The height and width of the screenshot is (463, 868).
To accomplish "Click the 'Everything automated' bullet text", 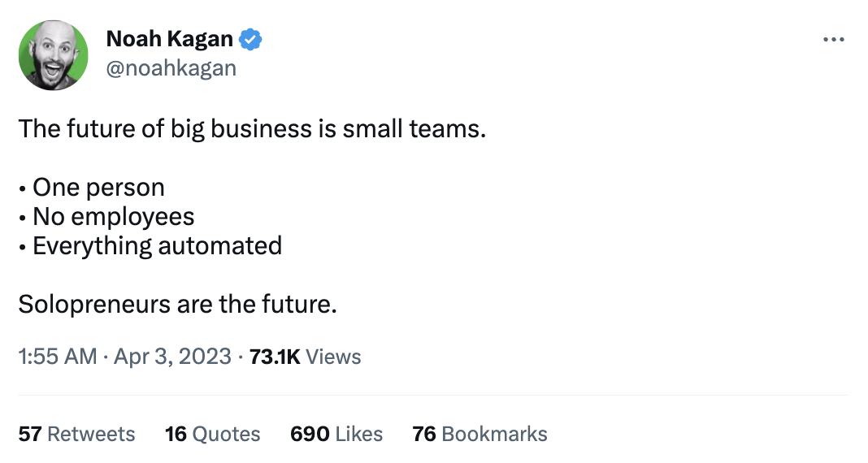I will click(x=157, y=245).
